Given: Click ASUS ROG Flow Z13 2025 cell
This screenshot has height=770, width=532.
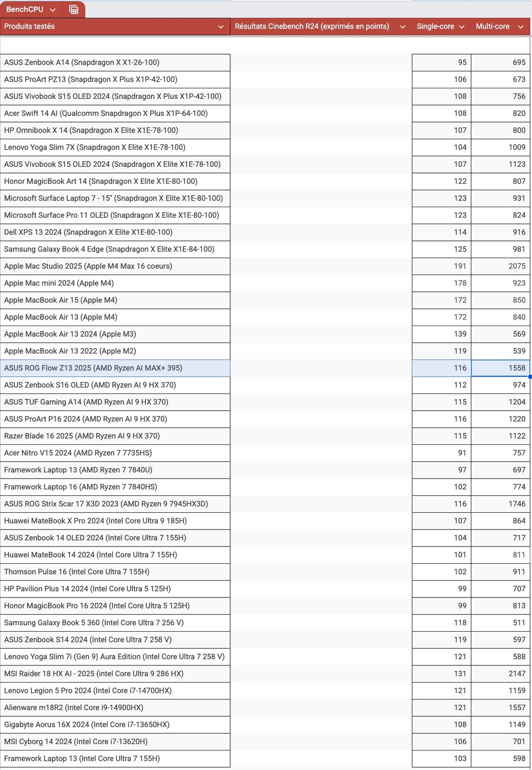Looking at the screenshot, I should pyautogui.click(x=115, y=368).
